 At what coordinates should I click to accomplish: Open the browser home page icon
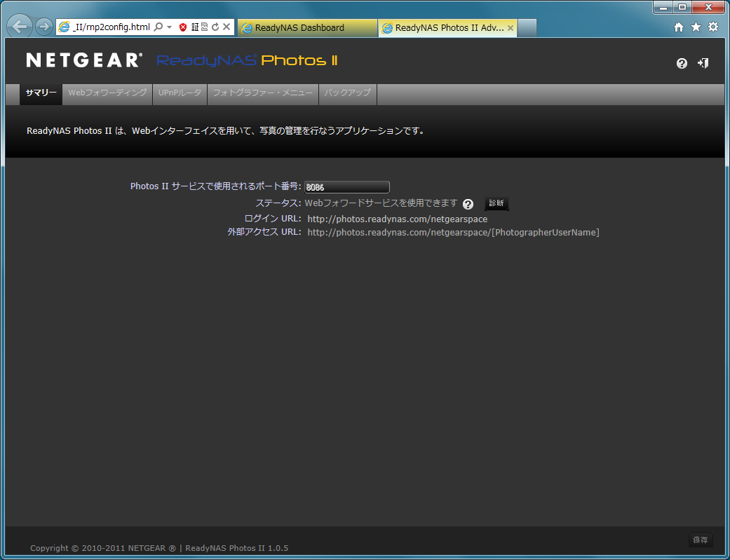coord(678,27)
